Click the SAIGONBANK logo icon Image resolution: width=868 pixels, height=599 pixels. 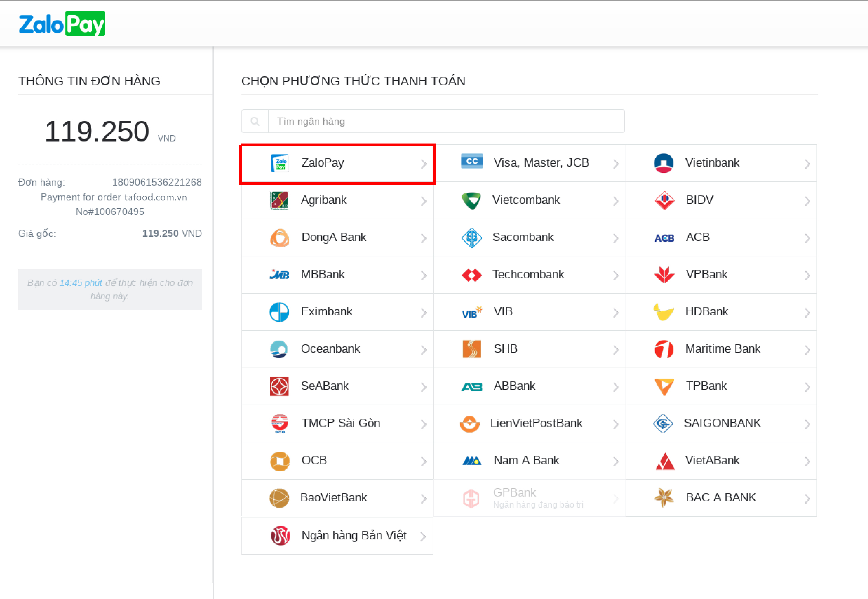[x=663, y=424]
